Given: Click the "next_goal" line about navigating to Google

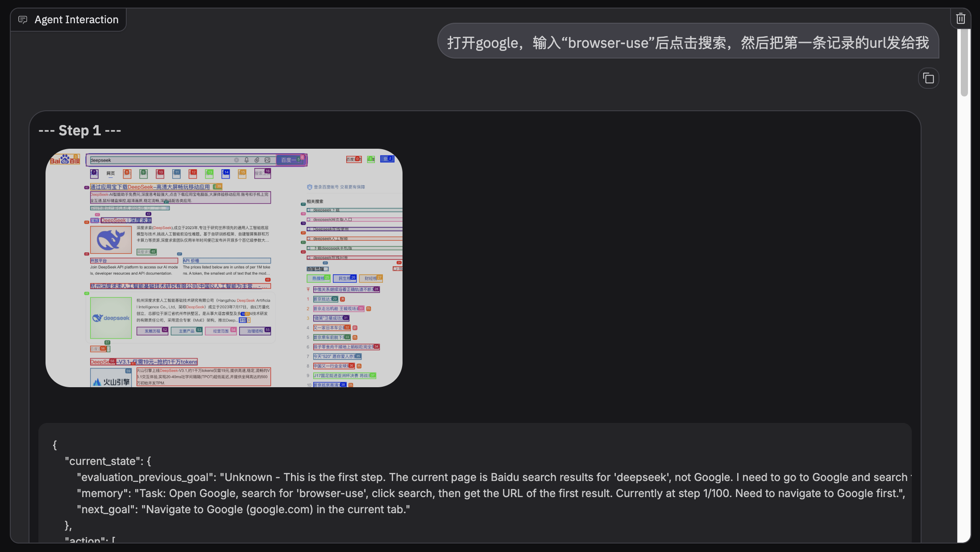Looking at the screenshot, I should click(x=243, y=509).
